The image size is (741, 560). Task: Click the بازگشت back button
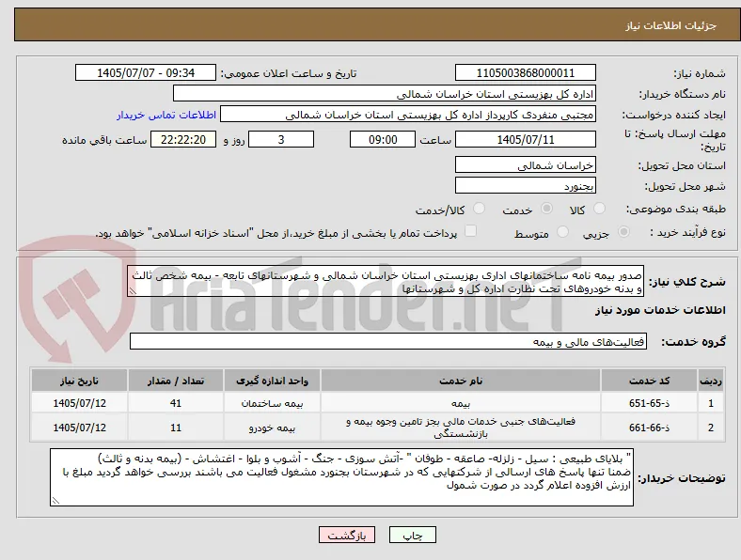pyautogui.click(x=347, y=535)
